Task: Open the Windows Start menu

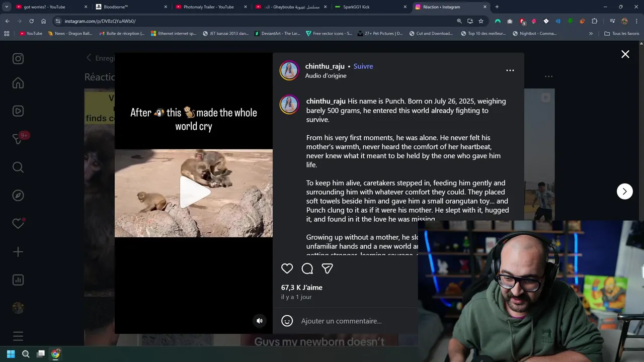Action: coord(11,354)
